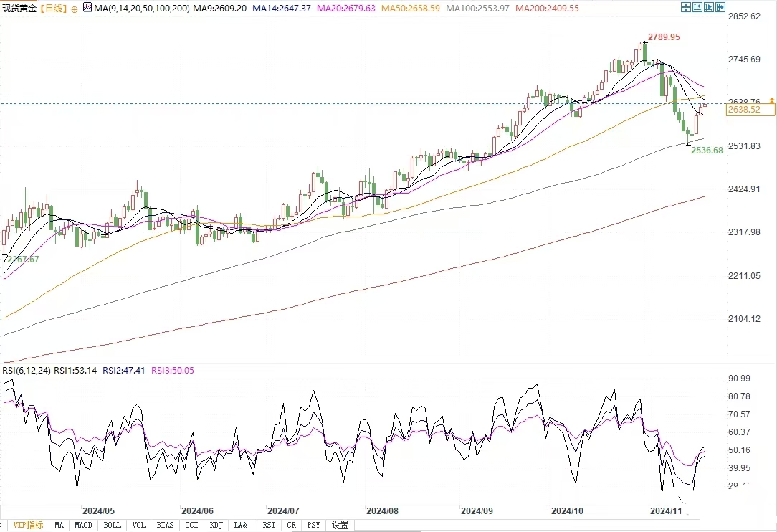
Task: Click the jump-to-start chart axis icon
Action: pyautogui.click(x=697, y=7)
